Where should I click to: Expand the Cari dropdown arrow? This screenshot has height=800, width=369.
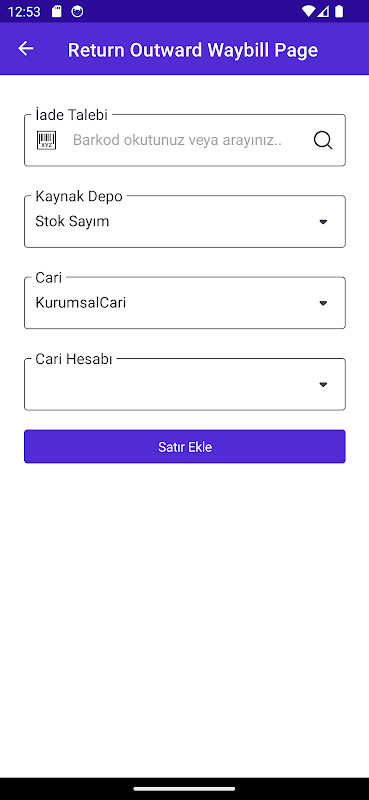pyautogui.click(x=323, y=303)
